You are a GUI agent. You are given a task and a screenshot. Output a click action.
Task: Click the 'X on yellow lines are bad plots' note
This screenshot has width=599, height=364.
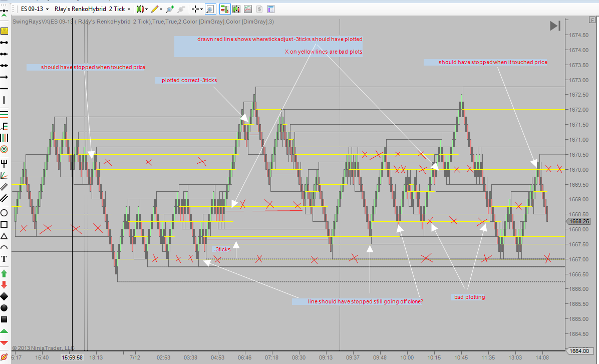[x=323, y=52]
